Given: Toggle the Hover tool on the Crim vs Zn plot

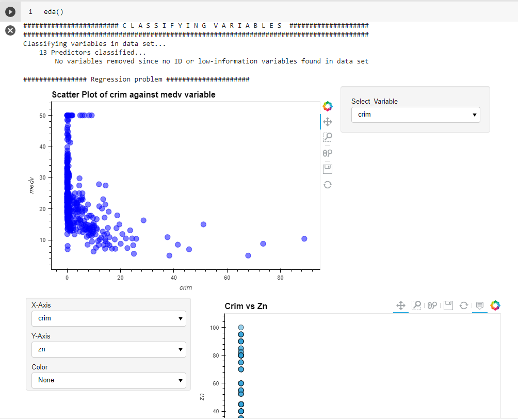Looking at the screenshot, I should [x=479, y=305].
